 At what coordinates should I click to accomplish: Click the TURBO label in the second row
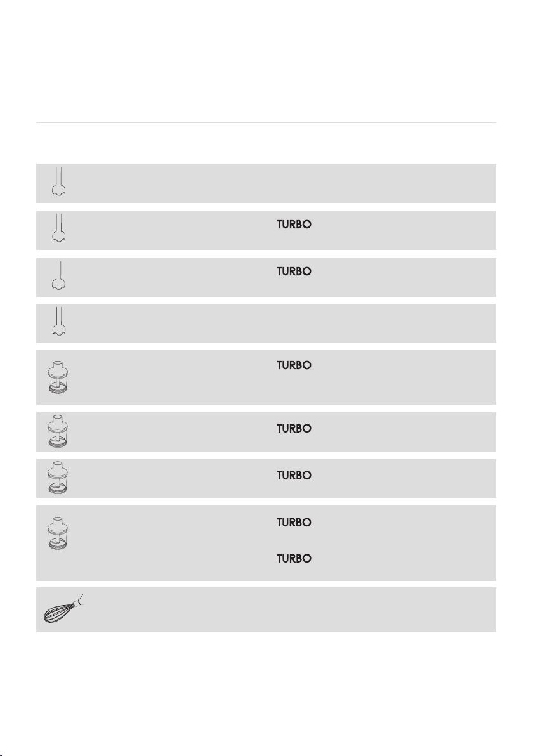tap(294, 225)
